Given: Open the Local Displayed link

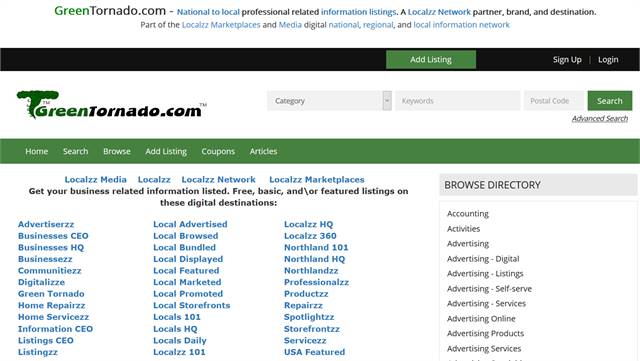Looking at the screenshot, I should coord(188,259).
